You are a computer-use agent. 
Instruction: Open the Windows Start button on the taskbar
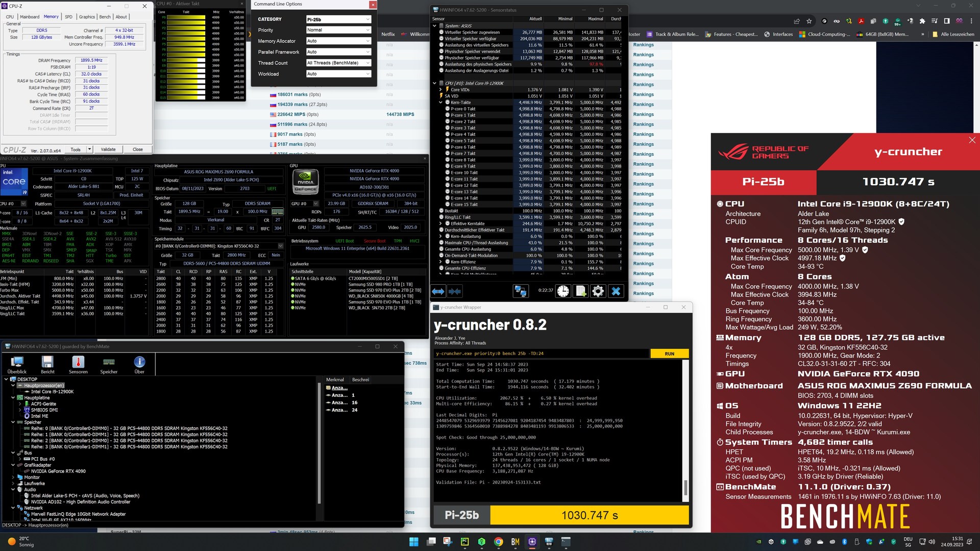[x=414, y=542]
